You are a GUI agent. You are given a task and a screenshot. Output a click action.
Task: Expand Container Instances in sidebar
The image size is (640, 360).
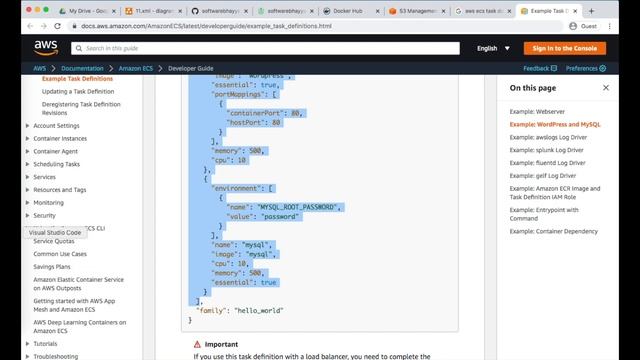[27, 138]
